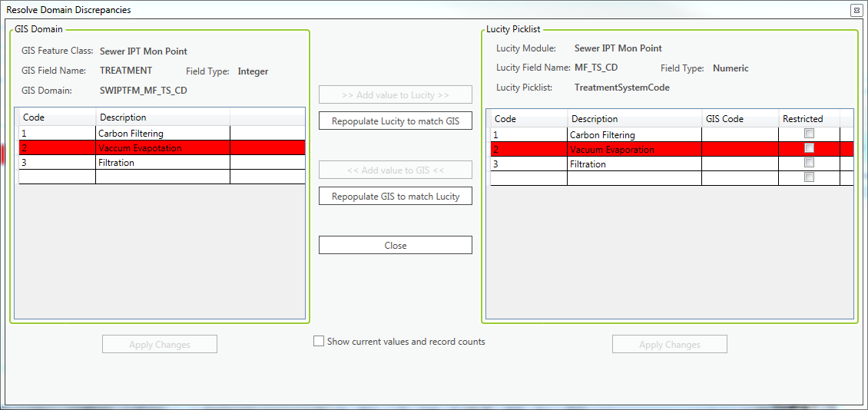Click TREATMENT field name value

coord(126,71)
